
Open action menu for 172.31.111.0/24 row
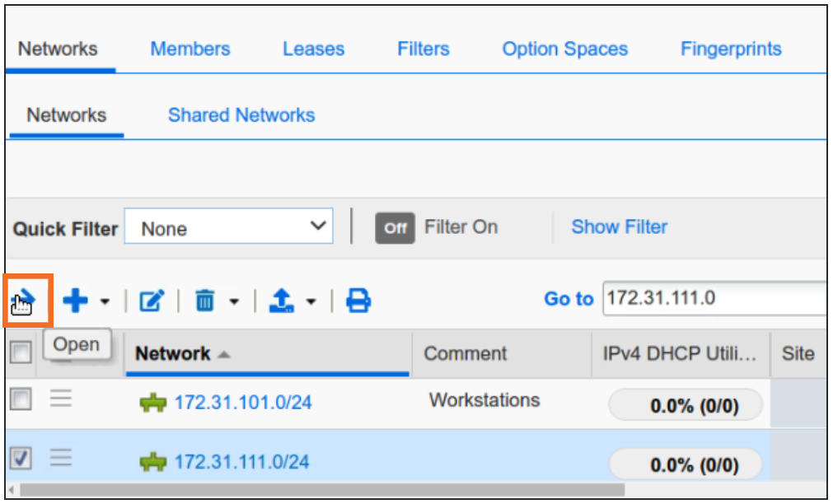point(61,460)
